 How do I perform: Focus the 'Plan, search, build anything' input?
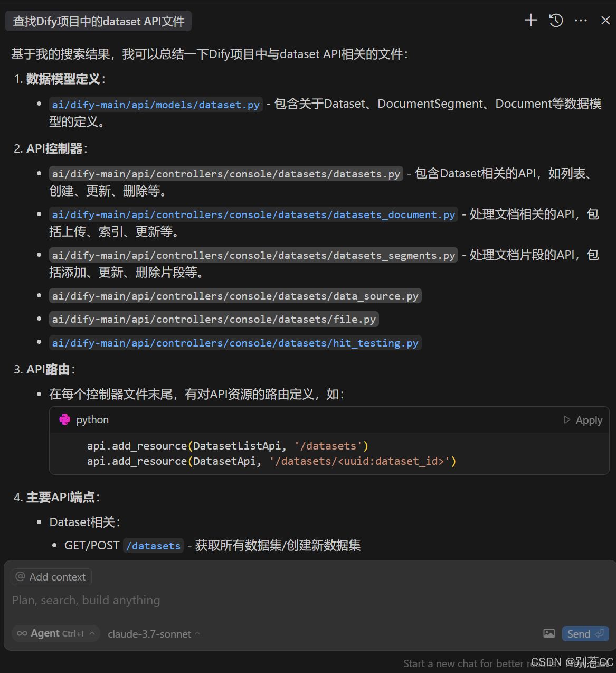309,601
